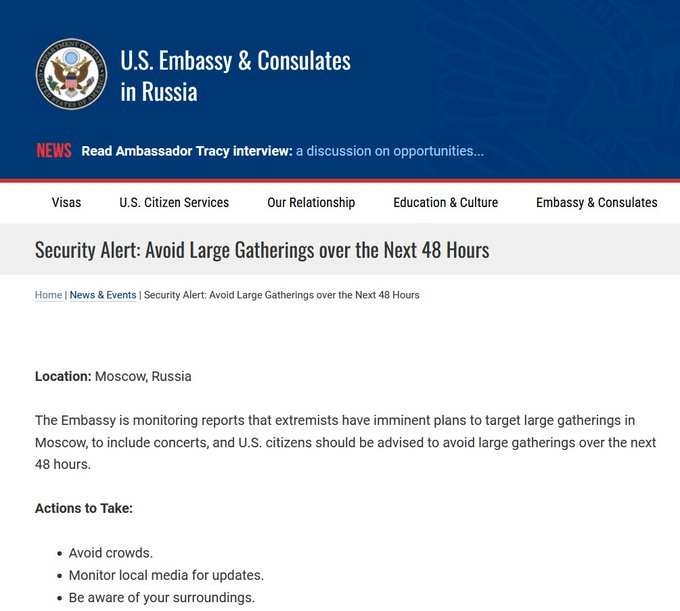Select U.S. Citizen Services in the navigation bar
The height and width of the screenshot is (611, 680).
click(x=174, y=202)
